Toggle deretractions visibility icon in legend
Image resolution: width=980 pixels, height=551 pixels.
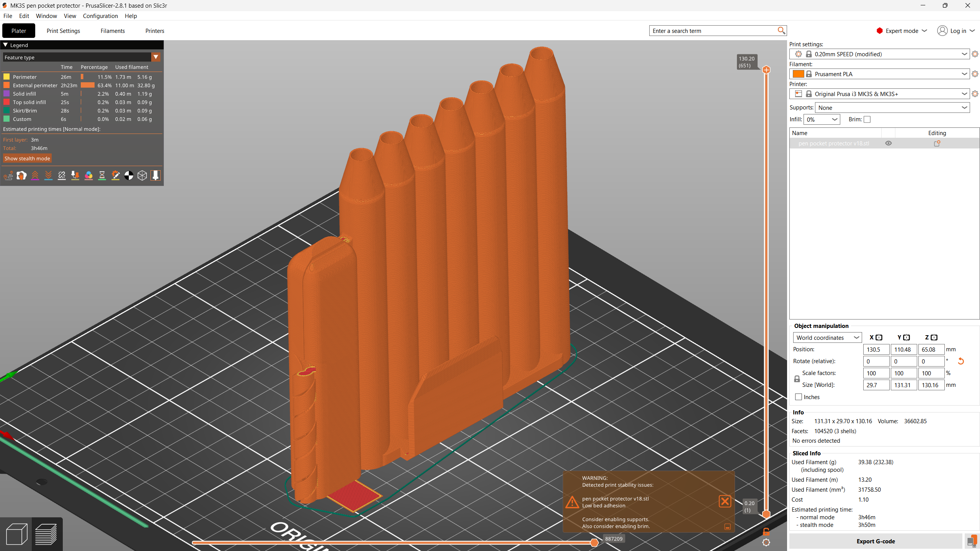48,176
